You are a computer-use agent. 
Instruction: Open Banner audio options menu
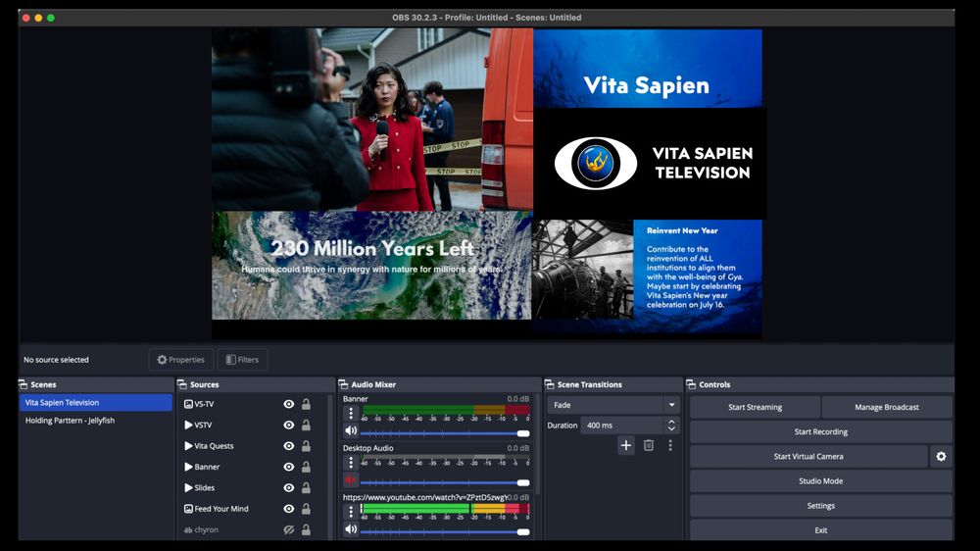[351, 413]
